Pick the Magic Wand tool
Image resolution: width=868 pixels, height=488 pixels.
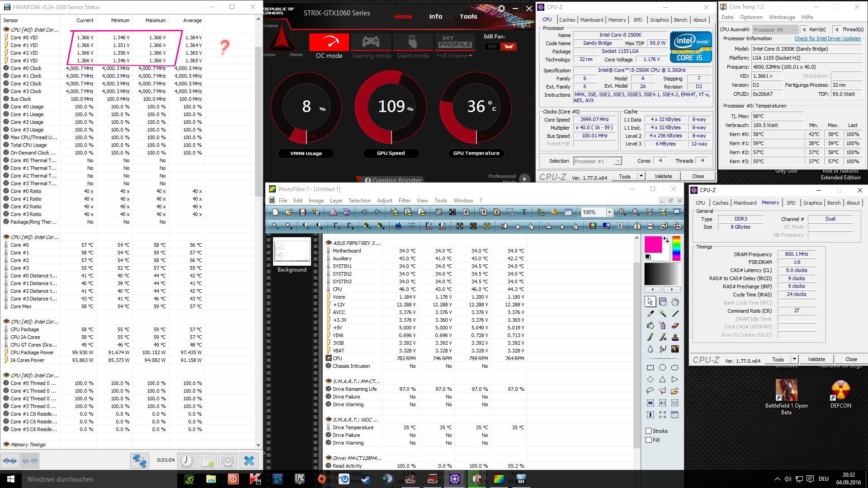pos(662,314)
